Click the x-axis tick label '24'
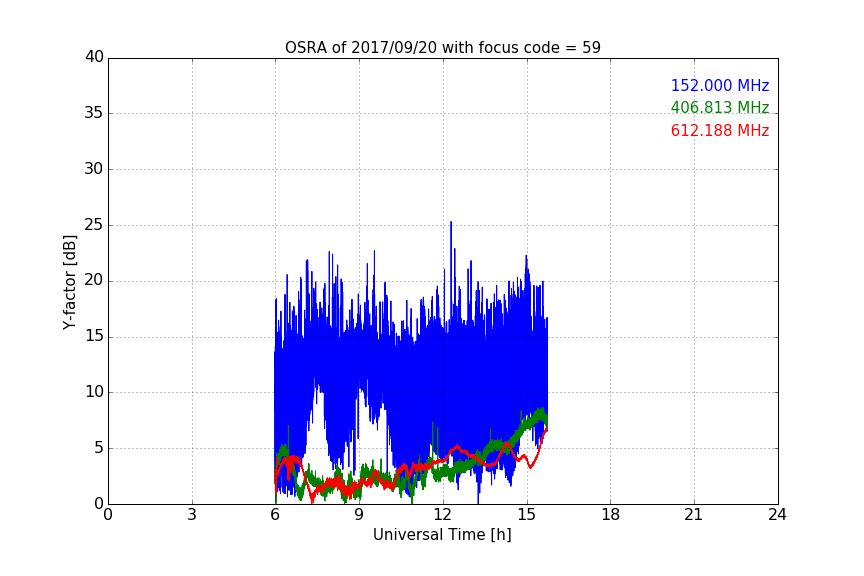Viewport: 864px width, 576px height. [x=777, y=515]
